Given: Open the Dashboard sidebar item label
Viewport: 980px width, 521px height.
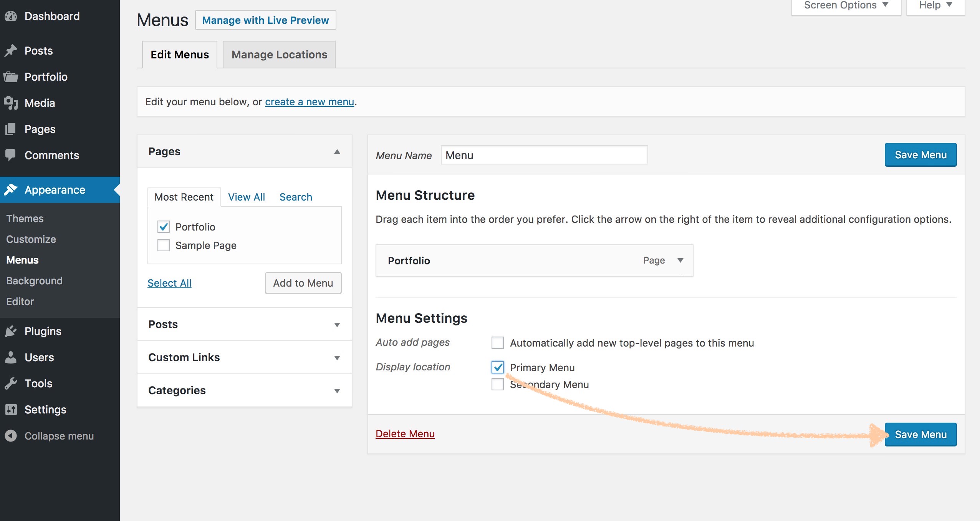Looking at the screenshot, I should (x=52, y=16).
